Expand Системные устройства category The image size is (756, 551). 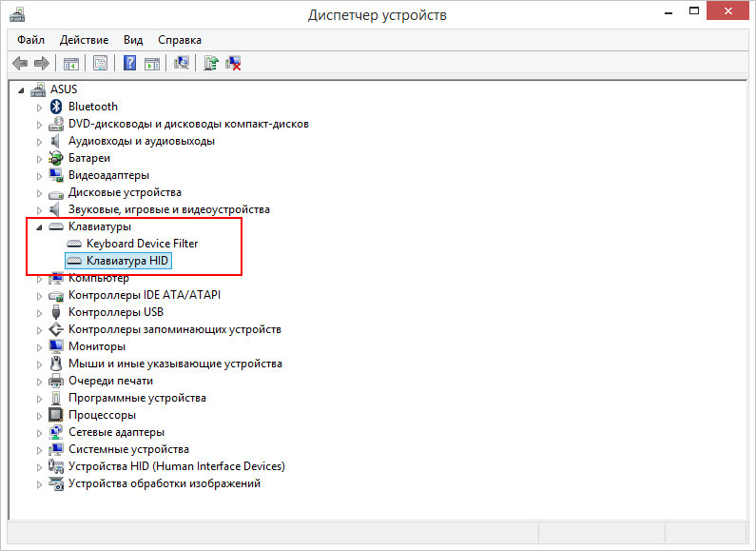tap(40, 450)
